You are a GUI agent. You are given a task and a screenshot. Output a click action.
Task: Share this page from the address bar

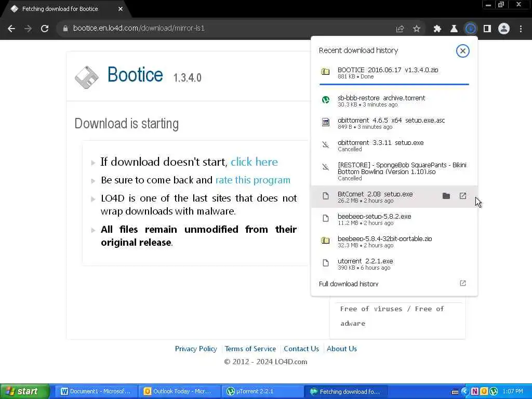coord(400,29)
